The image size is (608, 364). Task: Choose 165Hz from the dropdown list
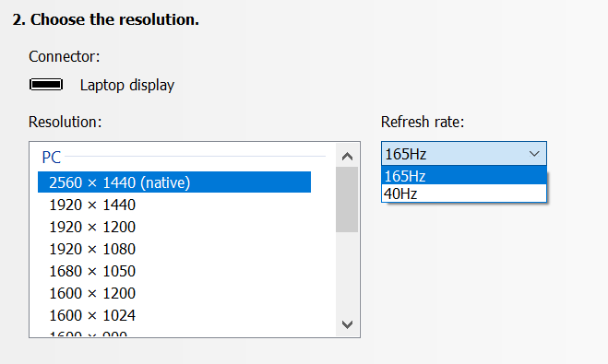point(464,176)
